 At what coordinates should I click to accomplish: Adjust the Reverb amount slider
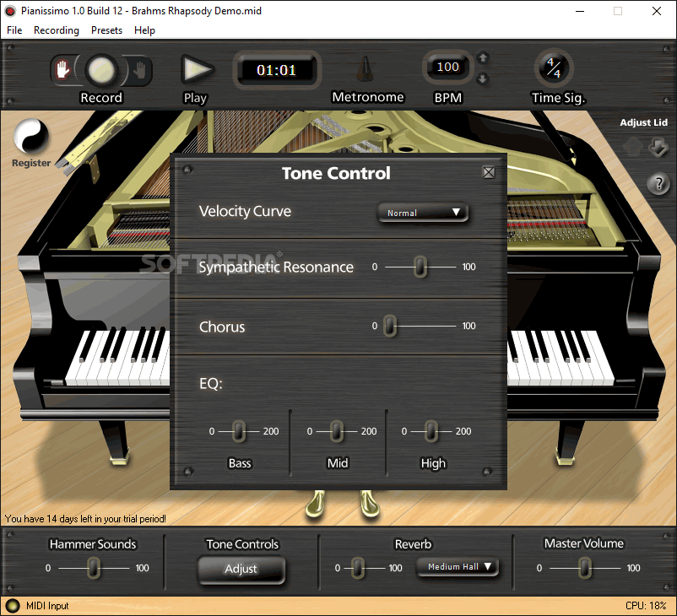click(358, 568)
